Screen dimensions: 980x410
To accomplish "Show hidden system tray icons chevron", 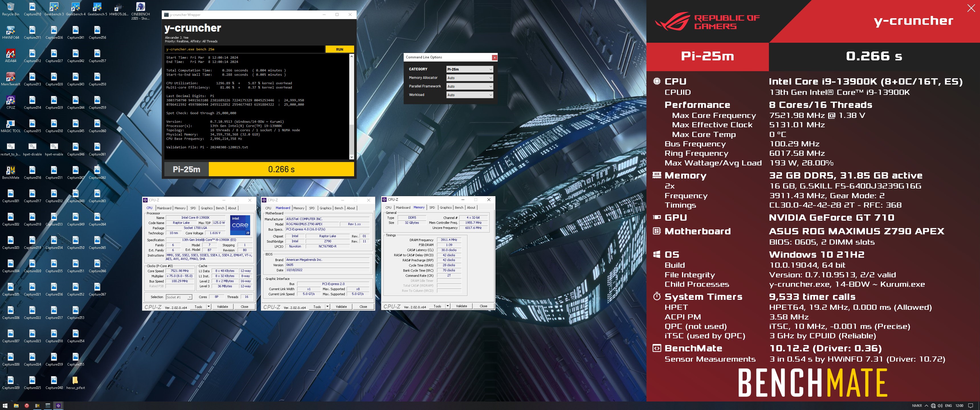I will pyautogui.click(x=926, y=405).
